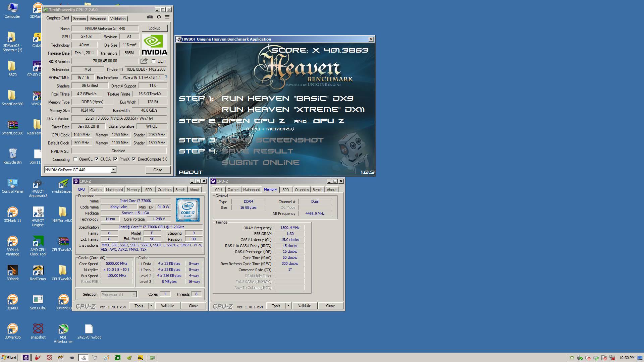
Task: Open Mainboard tab in left CPU-Z window
Action: 114,190
